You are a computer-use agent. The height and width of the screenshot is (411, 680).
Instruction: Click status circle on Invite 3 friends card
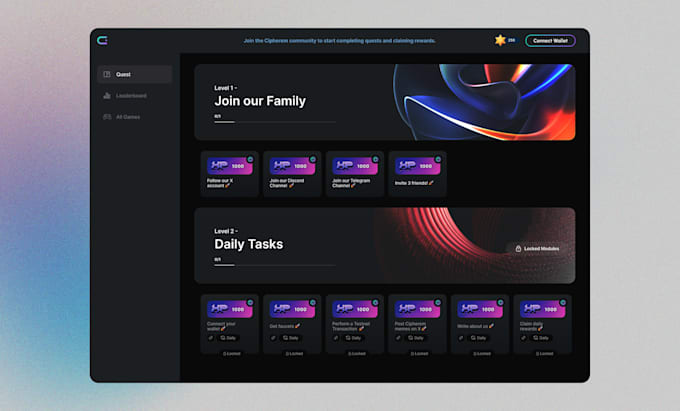(x=438, y=159)
